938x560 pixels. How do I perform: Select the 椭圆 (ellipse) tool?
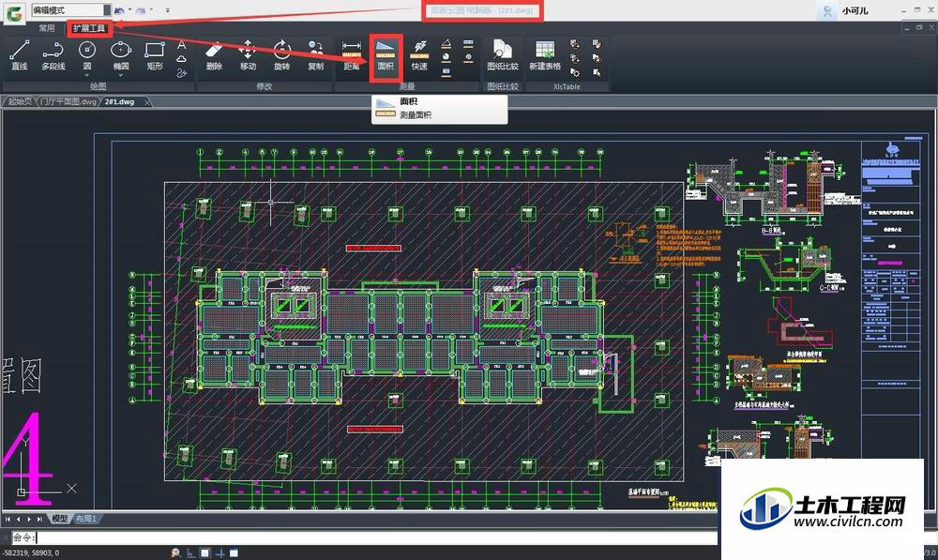121,54
